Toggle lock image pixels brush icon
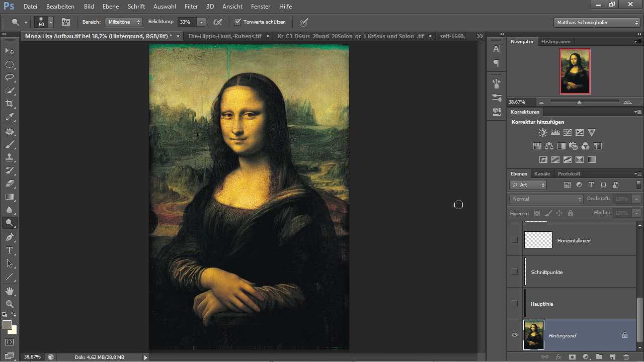The width and height of the screenshot is (644, 362). (x=548, y=213)
